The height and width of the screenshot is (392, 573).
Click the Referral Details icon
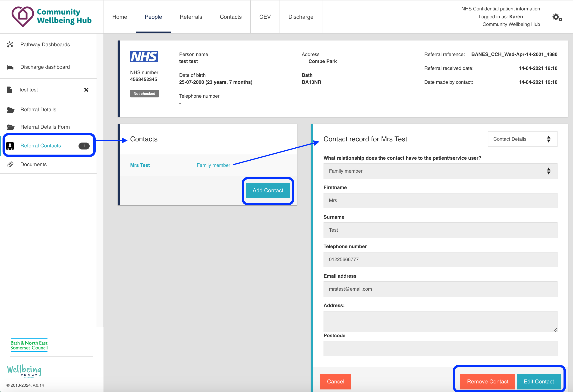click(11, 109)
